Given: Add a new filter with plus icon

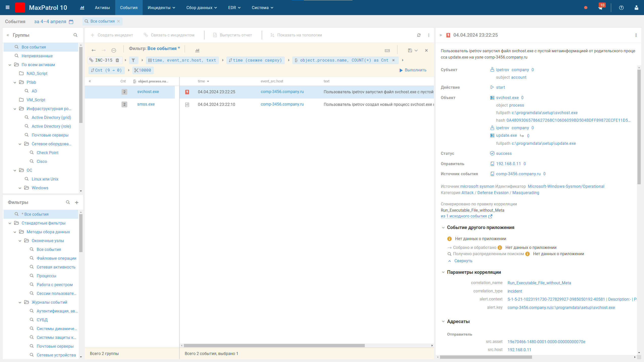Looking at the screenshot, I should click(x=77, y=202).
